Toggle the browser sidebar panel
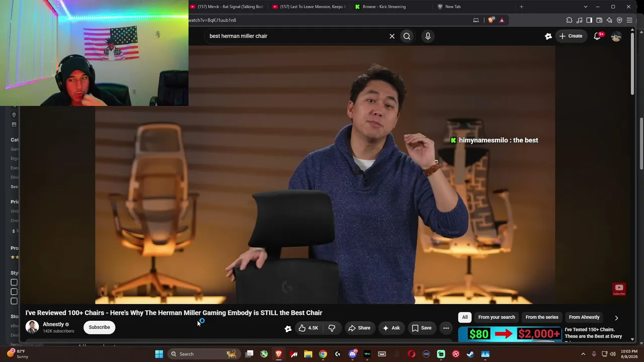644x362 pixels. pyautogui.click(x=589, y=20)
